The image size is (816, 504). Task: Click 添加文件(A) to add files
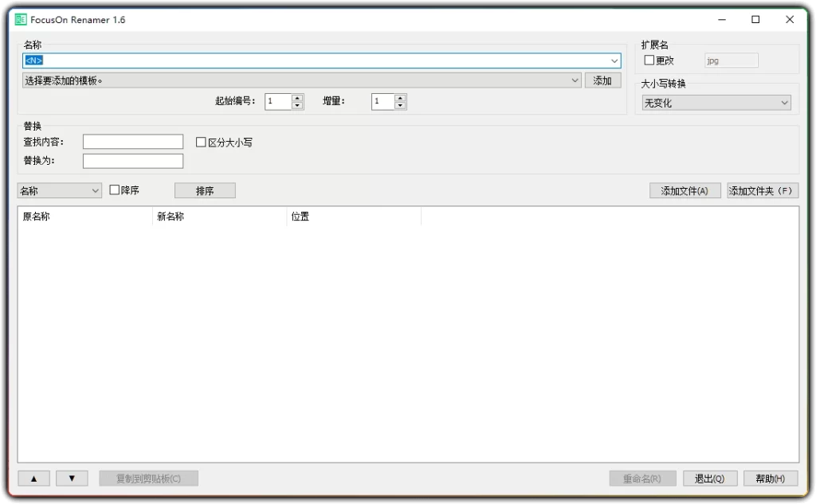(x=685, y=190)
